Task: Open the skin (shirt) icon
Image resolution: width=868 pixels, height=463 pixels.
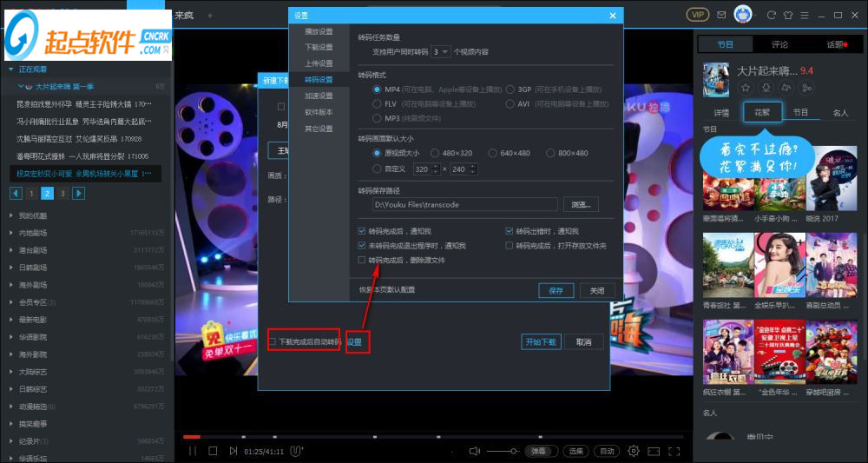Action: [787, 15]
